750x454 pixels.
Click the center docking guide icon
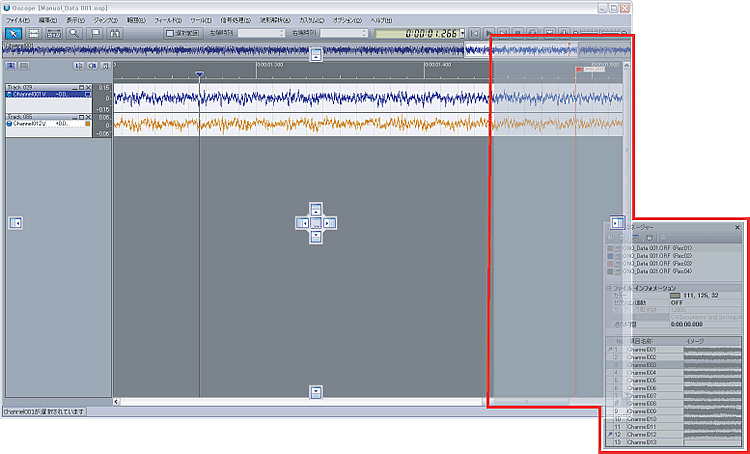click(x=315, y=223)
